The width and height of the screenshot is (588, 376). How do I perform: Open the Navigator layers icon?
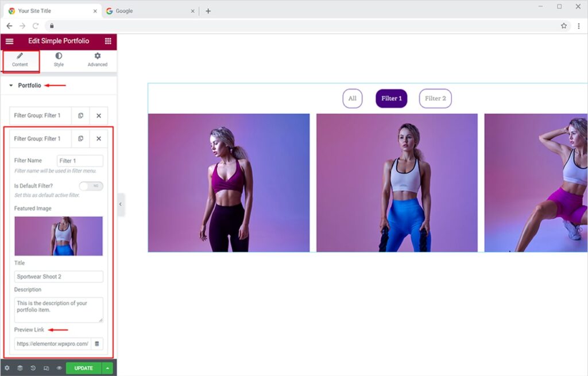tap(20, 368)
